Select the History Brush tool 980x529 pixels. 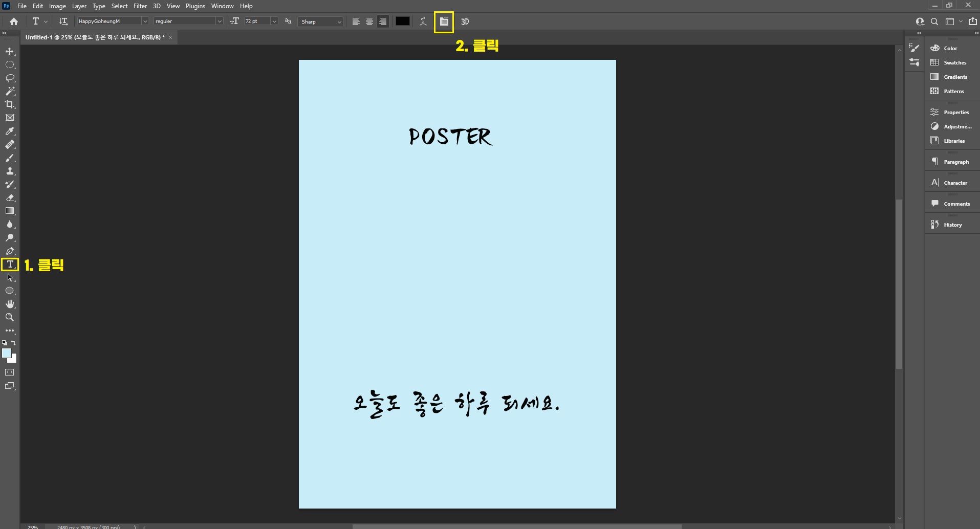pyautogui.click(x=10, y=184)
